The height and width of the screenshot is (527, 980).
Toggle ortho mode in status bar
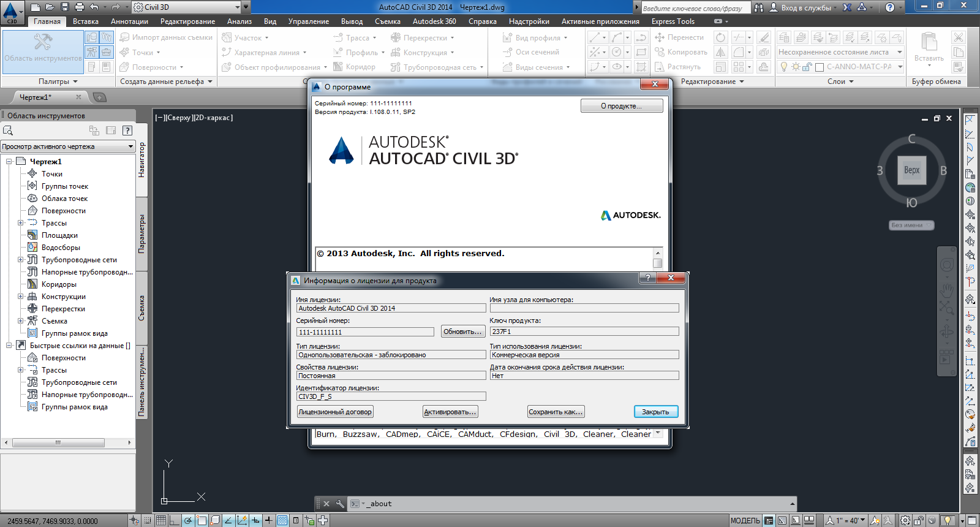pos(174,520)
